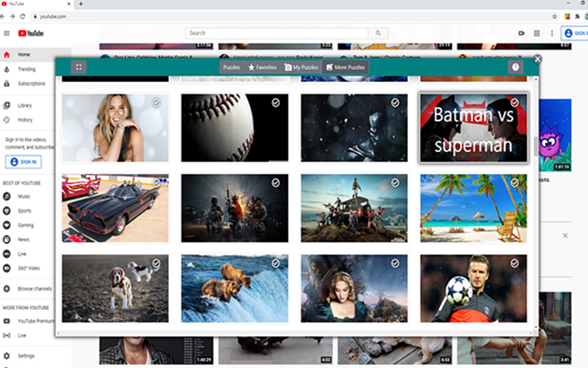588x368 pixels.
Task: Check the beagle dogs puzzle checkmark
Action: pos(156,263)
